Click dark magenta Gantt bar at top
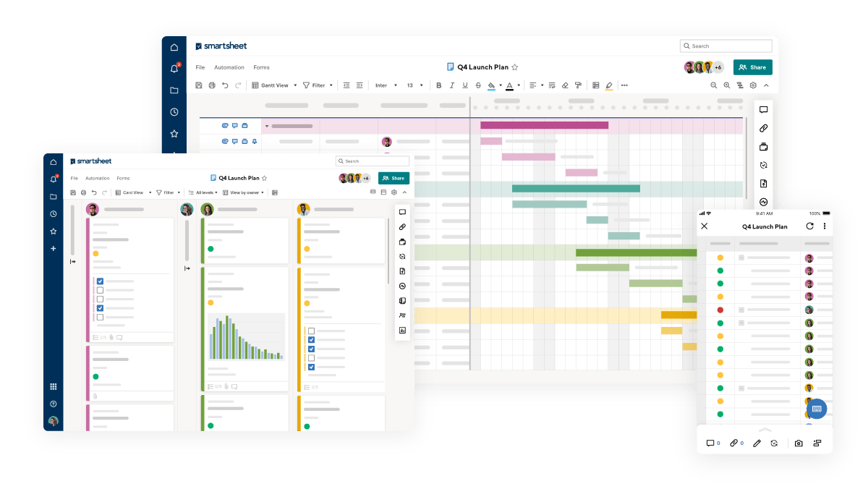 click(x=545, y=125)
